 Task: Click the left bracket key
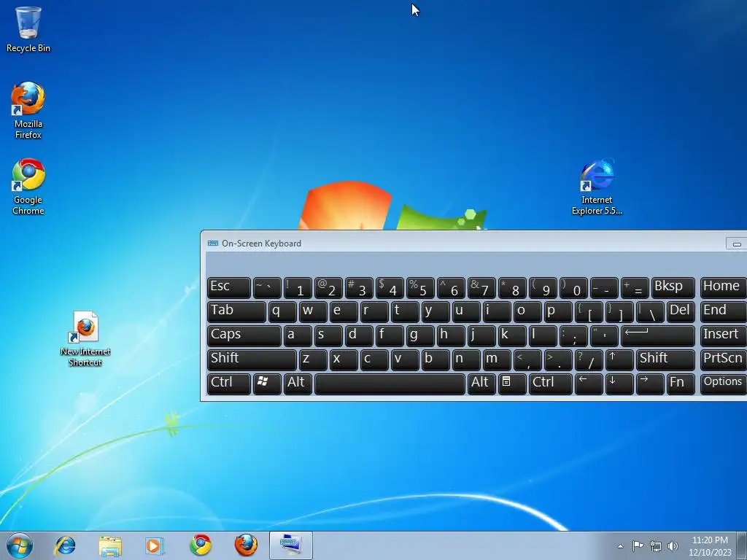[x=589, y=312]
